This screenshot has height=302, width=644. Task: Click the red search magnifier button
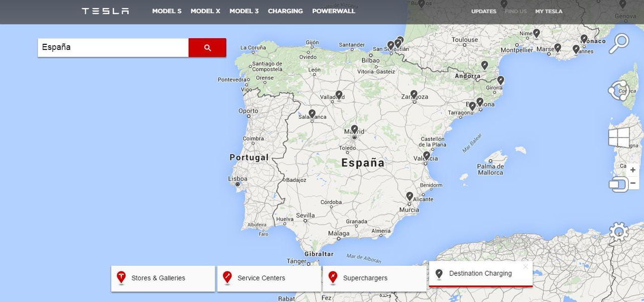(x=207, y=47)
